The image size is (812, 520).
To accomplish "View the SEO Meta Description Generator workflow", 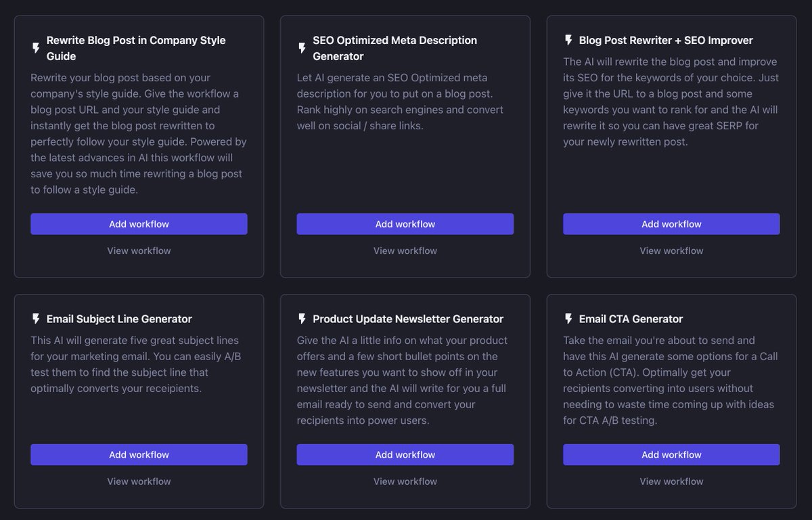I will pos(405,251).
